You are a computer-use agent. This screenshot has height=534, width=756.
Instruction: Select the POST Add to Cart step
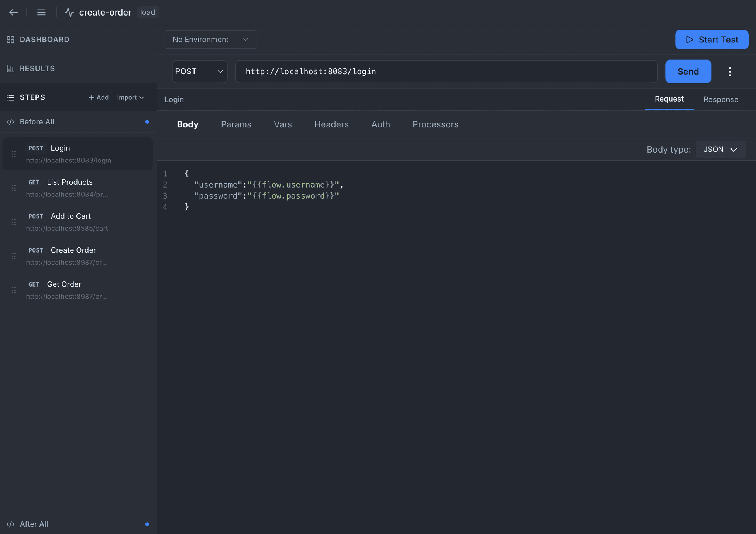tap(78, 222)
